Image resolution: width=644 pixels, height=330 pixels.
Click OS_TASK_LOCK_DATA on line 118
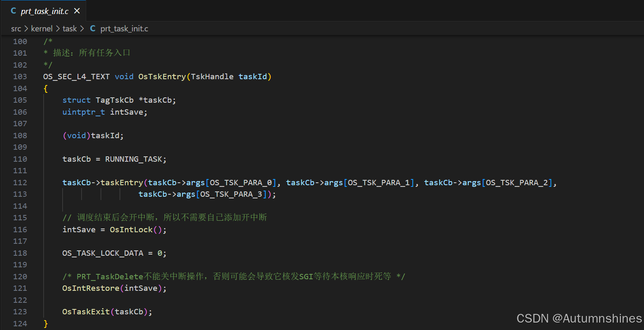103,253
